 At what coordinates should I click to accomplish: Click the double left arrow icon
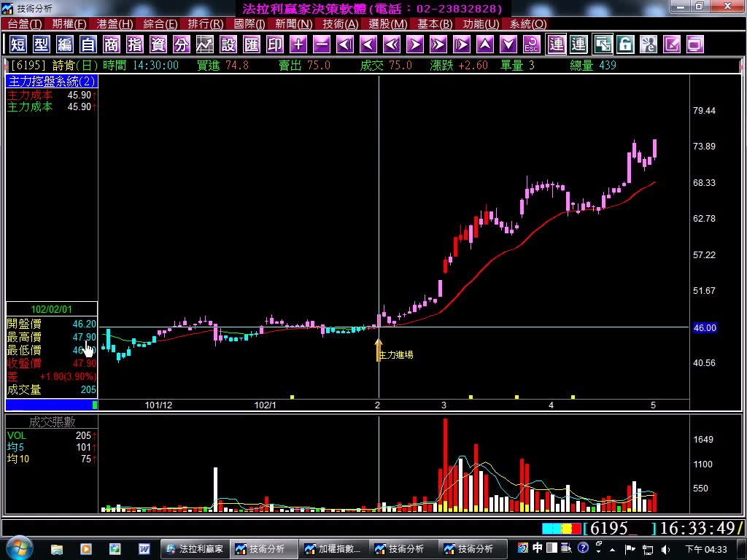(x=392, y=44)
